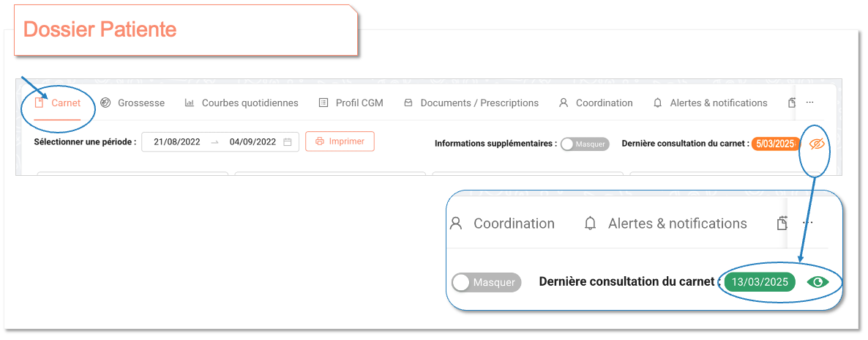Open the three-dots overflow menu in top bar
868x340 pixels.
(810, 103)
